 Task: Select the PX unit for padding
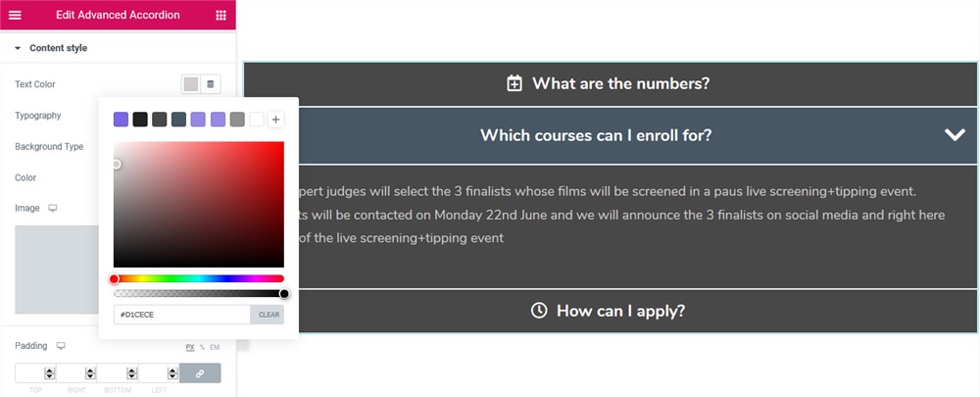tap(190, 347)
